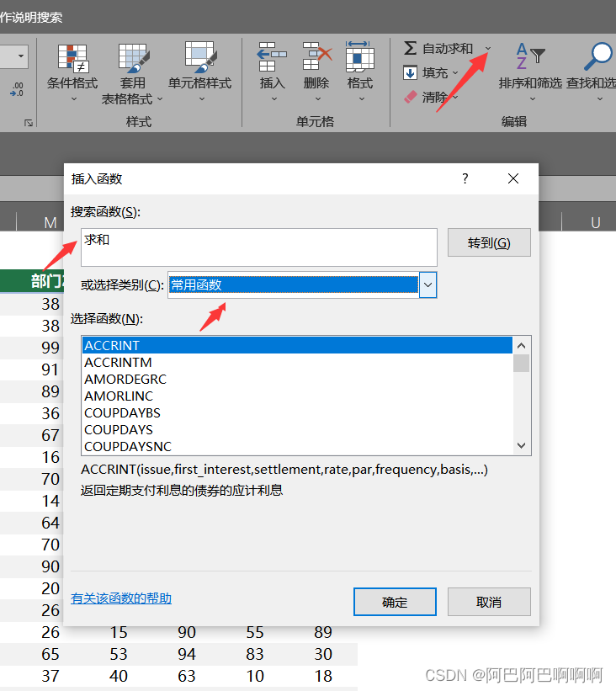Open Sort & Filter (排序和筛选) icon
Image resolution: width=616 pixels, height=691 pixels.
530,56
